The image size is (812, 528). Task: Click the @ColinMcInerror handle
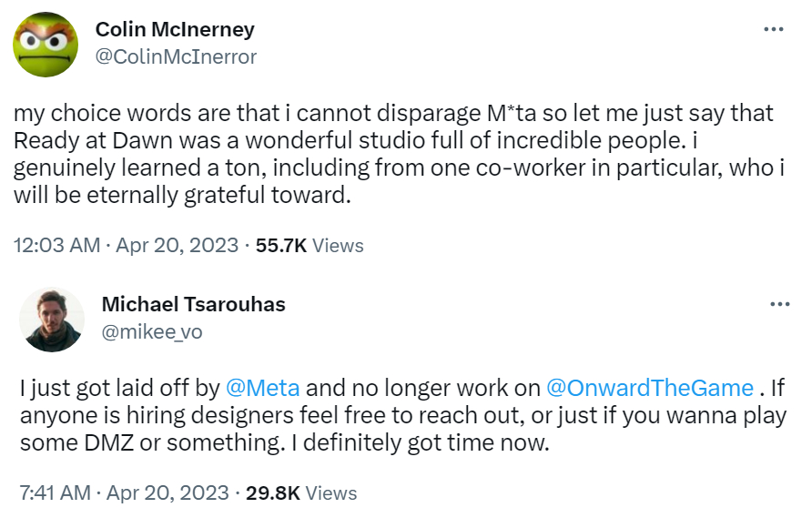tap(176, 57)
